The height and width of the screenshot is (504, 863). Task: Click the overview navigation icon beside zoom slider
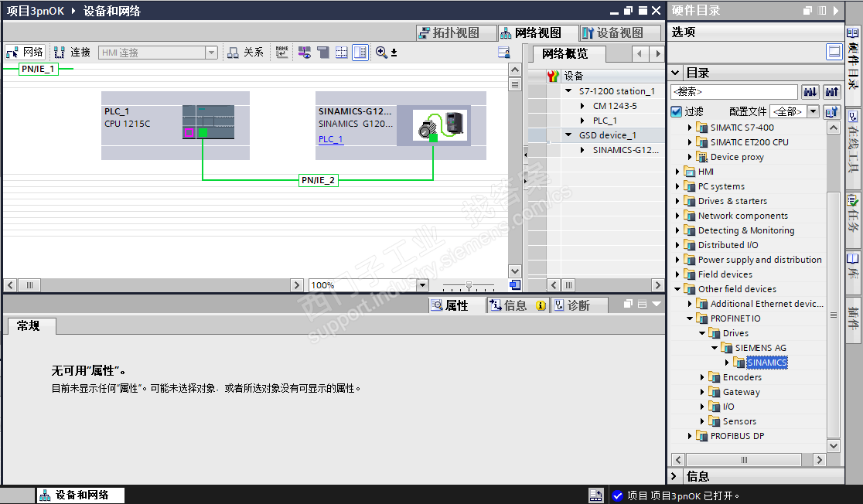point(514,285)
